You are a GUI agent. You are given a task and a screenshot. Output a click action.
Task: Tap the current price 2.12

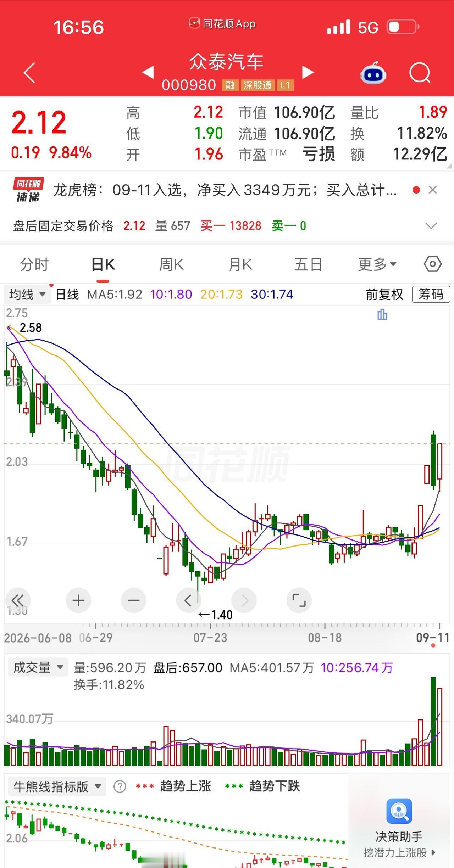39,123
